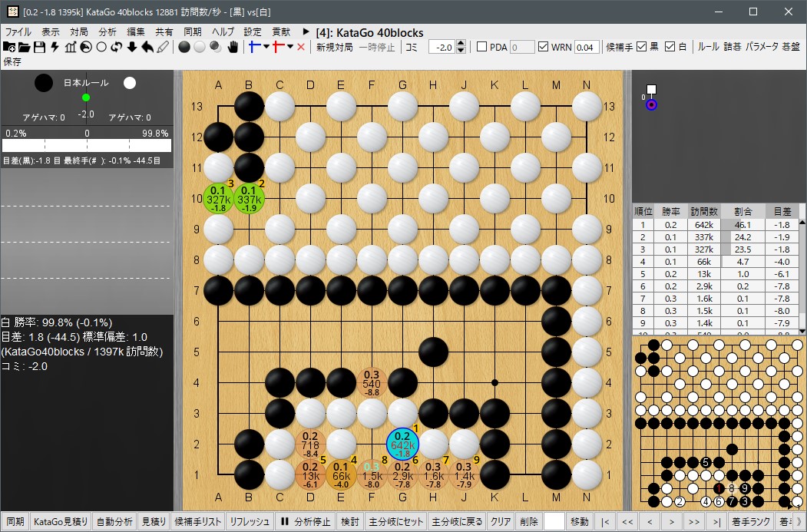
Task: Jump to last move with >| button
Action: 716,521
